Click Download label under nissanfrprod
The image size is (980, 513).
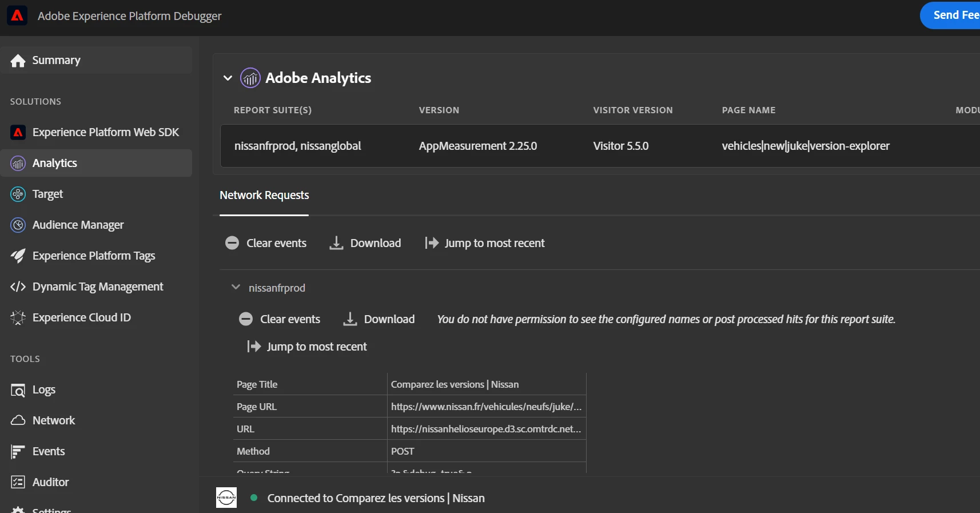389,319
